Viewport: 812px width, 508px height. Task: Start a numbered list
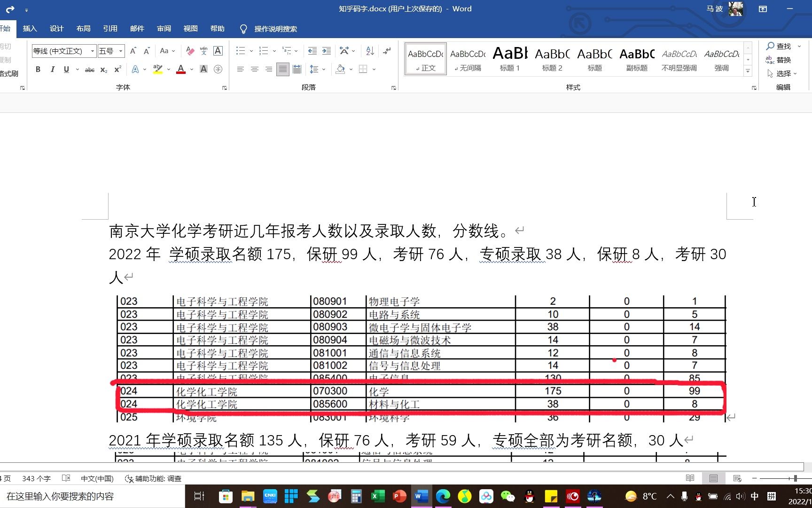(x=264, y=51)
